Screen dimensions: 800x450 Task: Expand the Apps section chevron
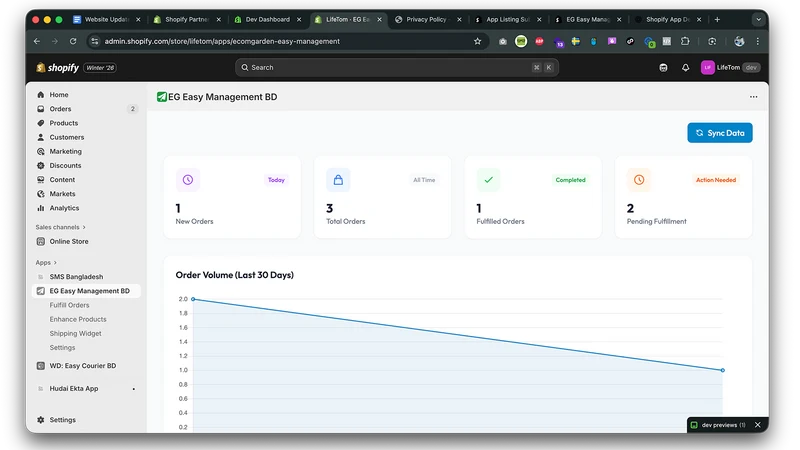tap(55, 263)
